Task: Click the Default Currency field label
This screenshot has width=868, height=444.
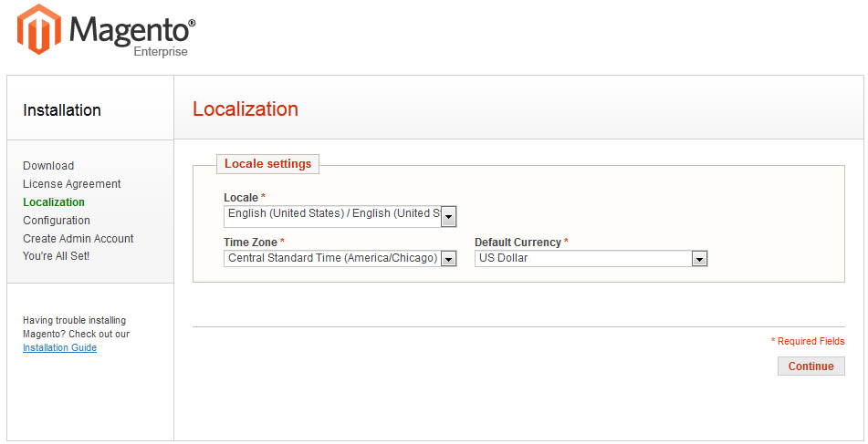Action: 518,243
